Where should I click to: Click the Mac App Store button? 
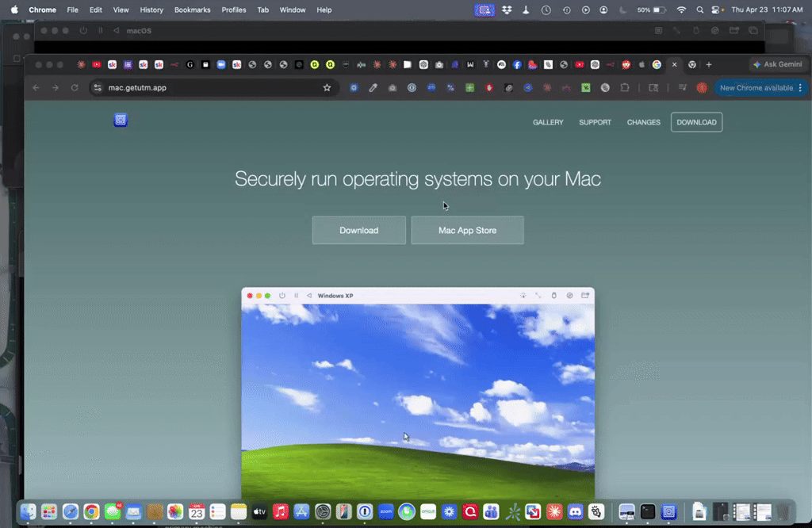tap(467, 231)
